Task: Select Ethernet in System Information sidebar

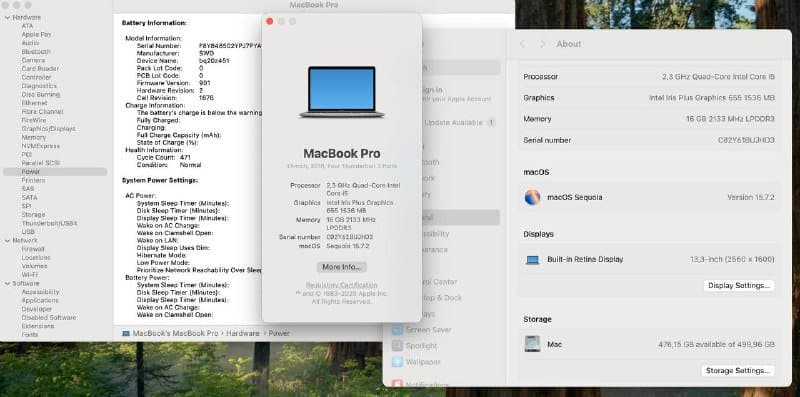Action: [x=34, y=103]
